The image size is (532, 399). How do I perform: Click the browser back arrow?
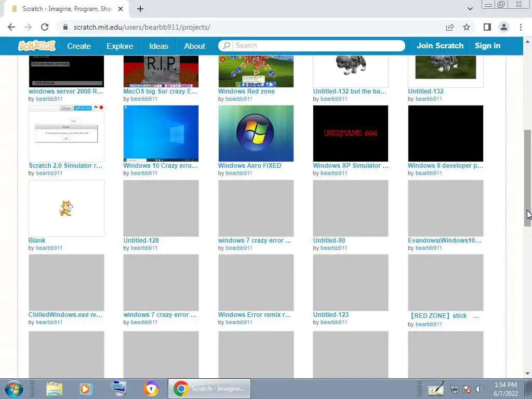(11, 27)
